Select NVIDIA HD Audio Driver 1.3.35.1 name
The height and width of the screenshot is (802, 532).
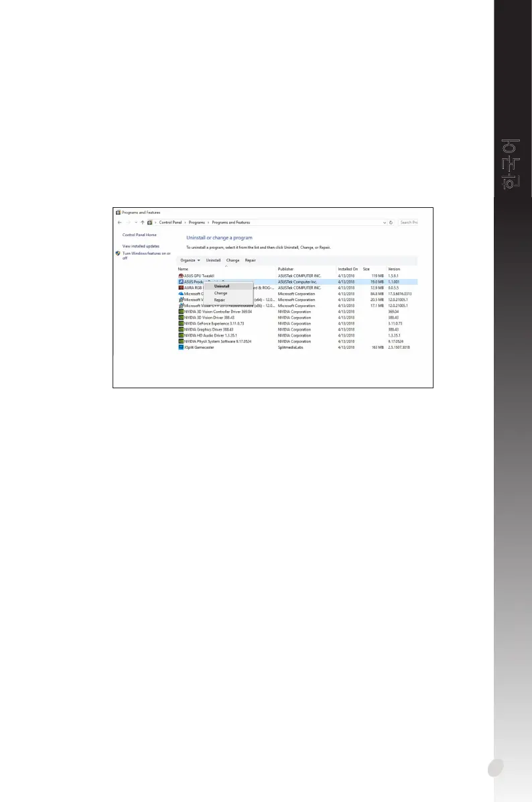click(x=210, y=335)
